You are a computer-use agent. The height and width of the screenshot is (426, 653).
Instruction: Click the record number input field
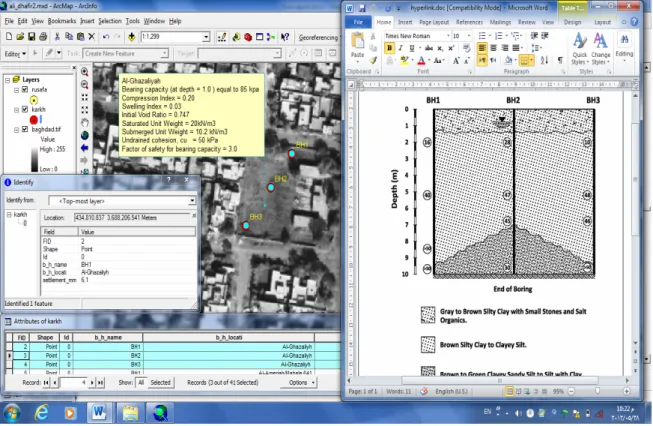(x=73, y=382)
